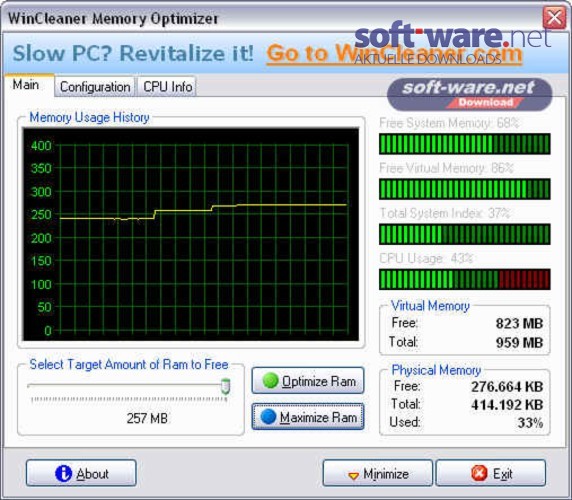Click the Exit button
Viewport: 572px width, 500px height.
click(x=491, y=473)
